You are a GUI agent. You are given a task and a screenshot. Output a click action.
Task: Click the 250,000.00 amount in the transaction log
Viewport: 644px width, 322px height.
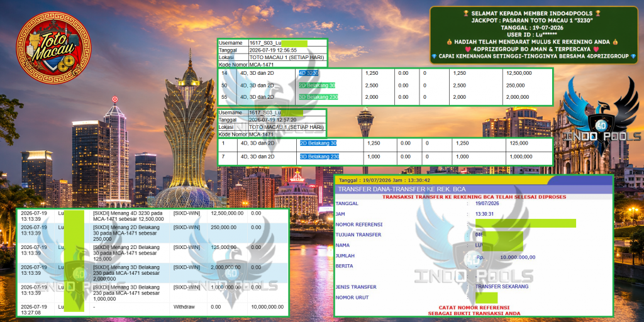point(225,227)
